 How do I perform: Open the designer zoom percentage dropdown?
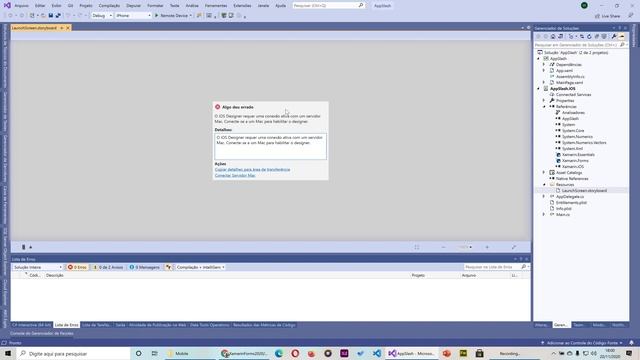coord(464,247)
